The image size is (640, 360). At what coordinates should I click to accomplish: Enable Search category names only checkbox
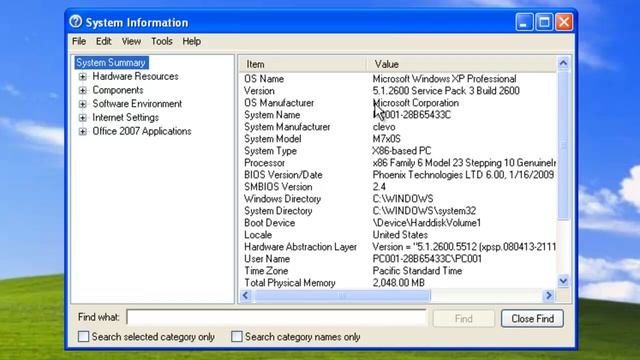[237, 337]
